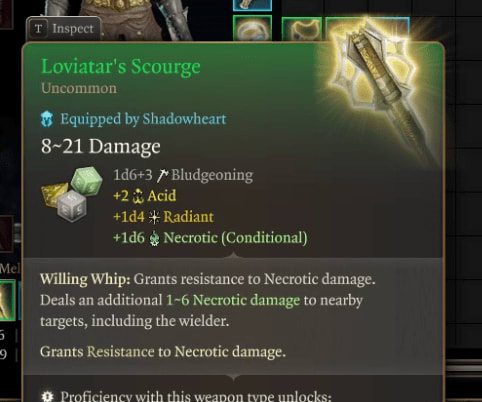Screen dimensions: 482x402
Task: Click the Inspect button
Action: pos(63,29)
